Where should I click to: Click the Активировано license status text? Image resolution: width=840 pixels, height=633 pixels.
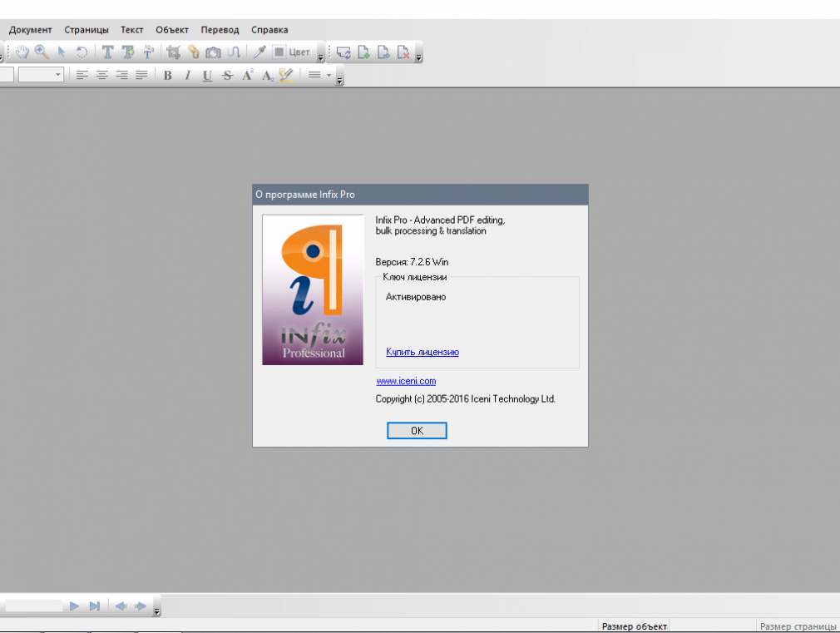point(416,297)
